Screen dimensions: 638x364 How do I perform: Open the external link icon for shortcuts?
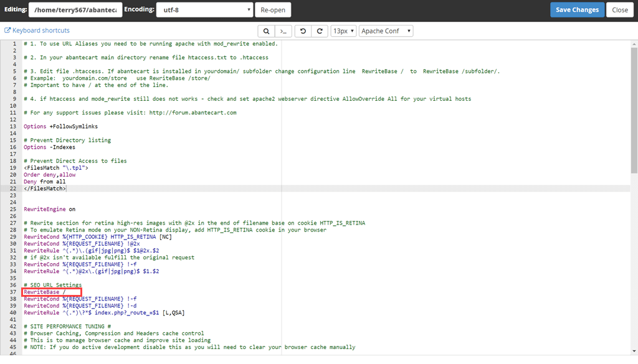coord(7,30)
